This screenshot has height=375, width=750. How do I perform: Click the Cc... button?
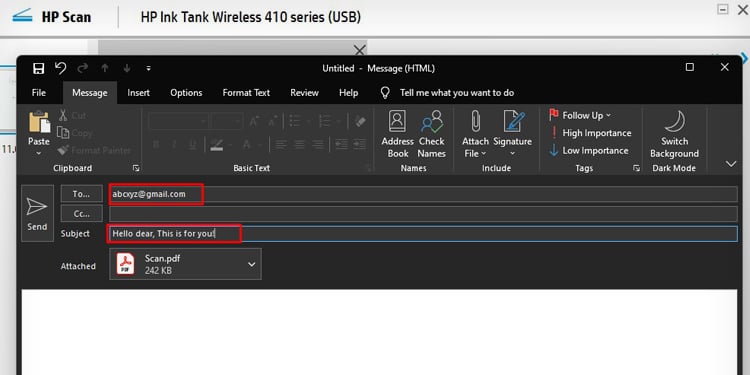81,214
